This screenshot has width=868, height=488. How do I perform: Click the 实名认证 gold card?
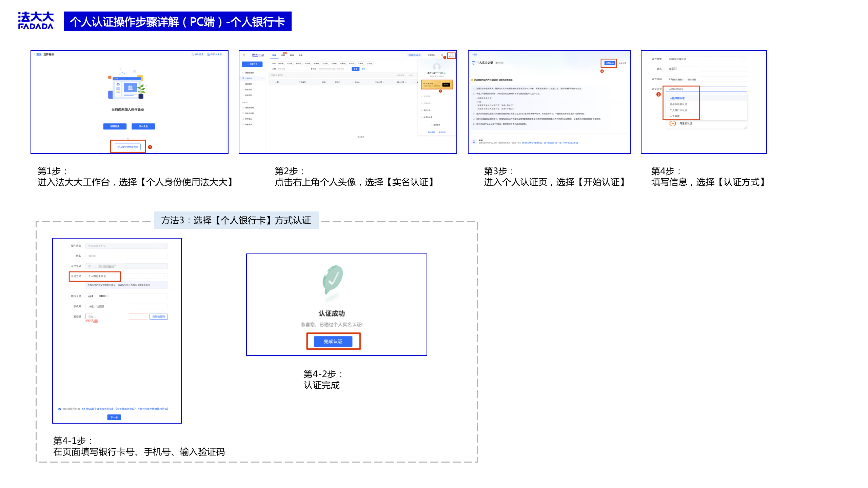point(437,84)
